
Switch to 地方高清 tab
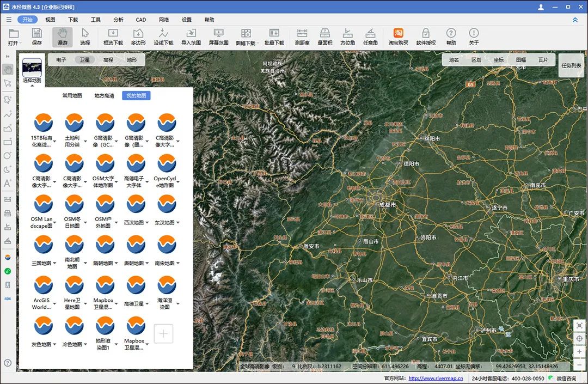click(104, 96)
